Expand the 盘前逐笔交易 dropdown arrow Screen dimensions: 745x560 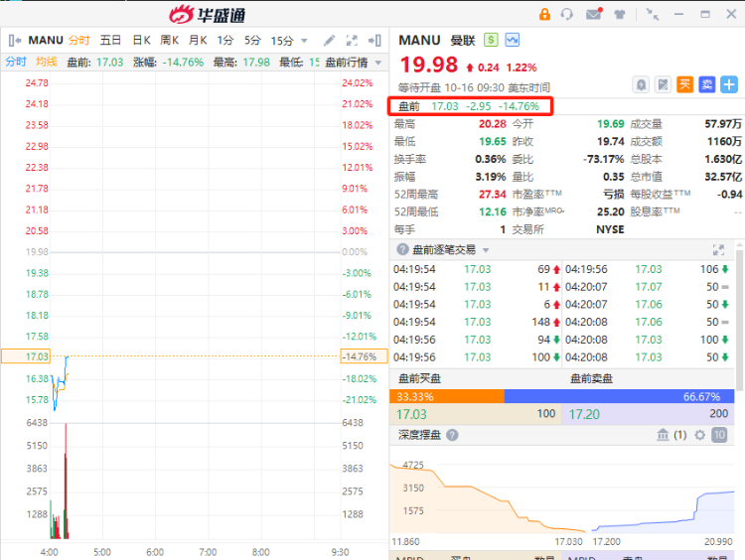click(x=486, y=250)
